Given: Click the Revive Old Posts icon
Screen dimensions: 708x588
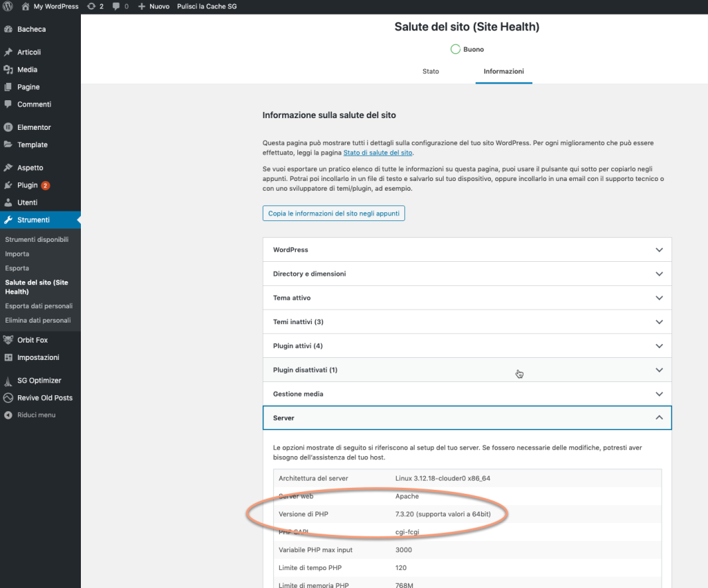Looking at the screenshot, I should tap(8, 398).
